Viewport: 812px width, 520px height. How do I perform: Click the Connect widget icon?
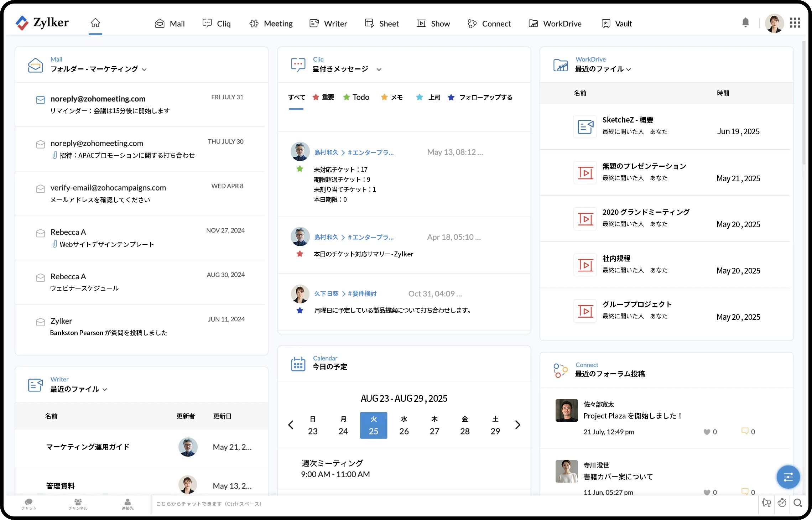click(561, 370)
